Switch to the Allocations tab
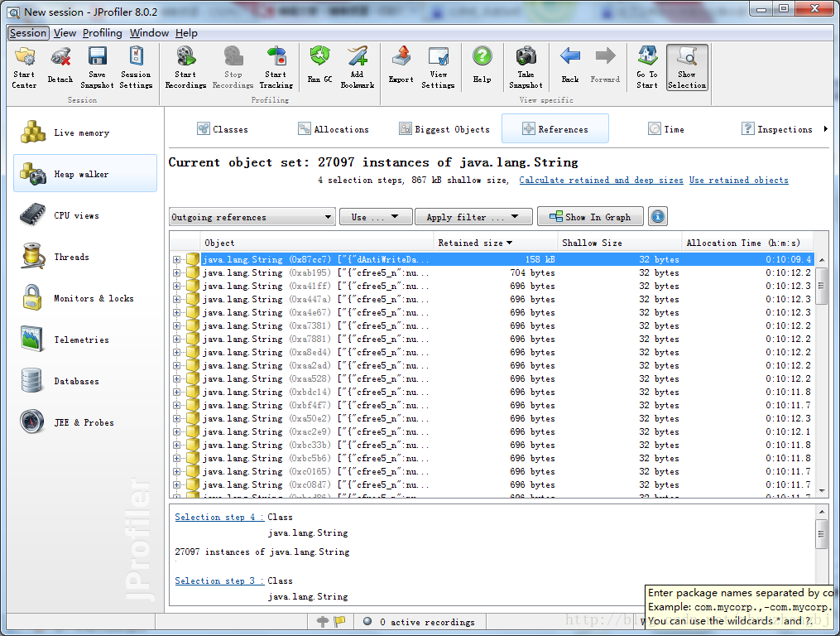The height and width of the screenshot is (636, 840). click(x=334, y=128)
